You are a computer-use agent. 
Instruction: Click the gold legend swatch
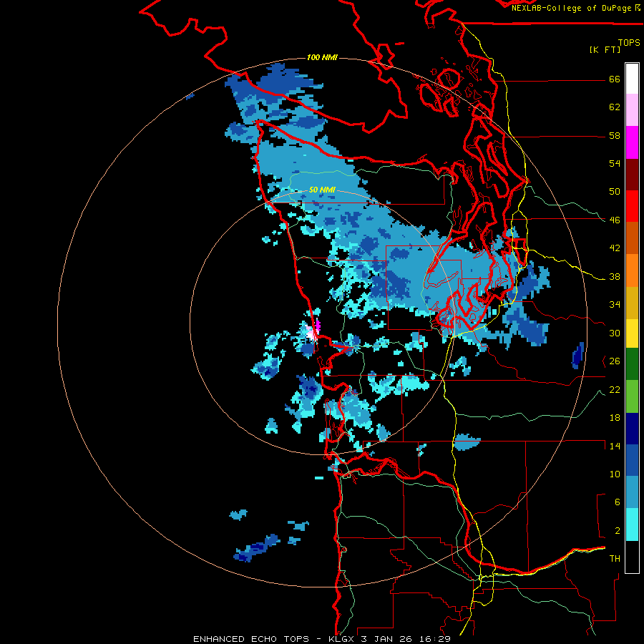pyautogui.click(x=632, y=303)
